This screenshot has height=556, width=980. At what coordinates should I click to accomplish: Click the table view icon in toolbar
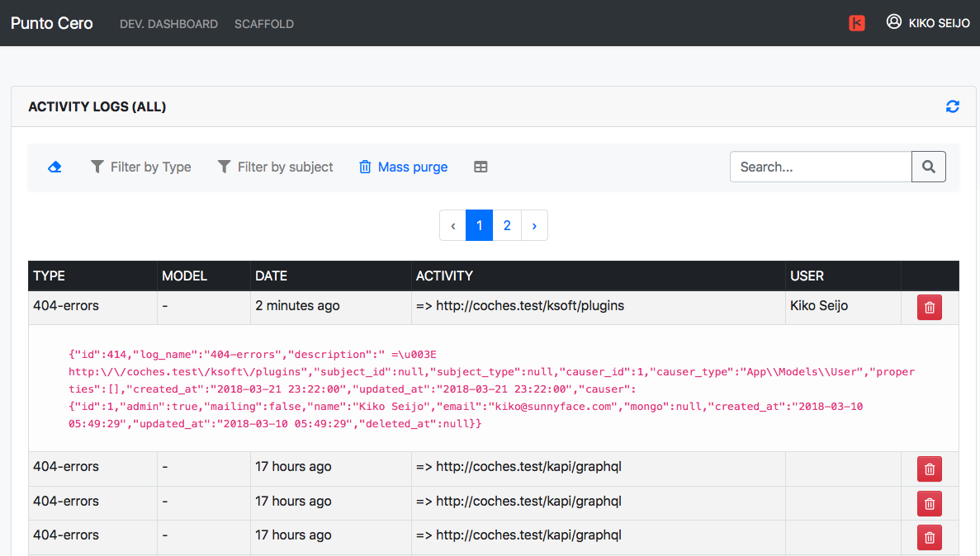(481, 167)
